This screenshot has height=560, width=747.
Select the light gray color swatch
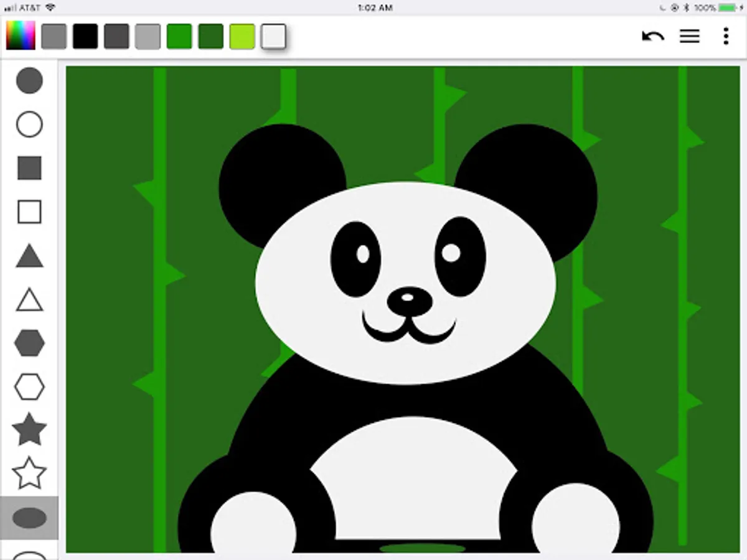point(148,36)
